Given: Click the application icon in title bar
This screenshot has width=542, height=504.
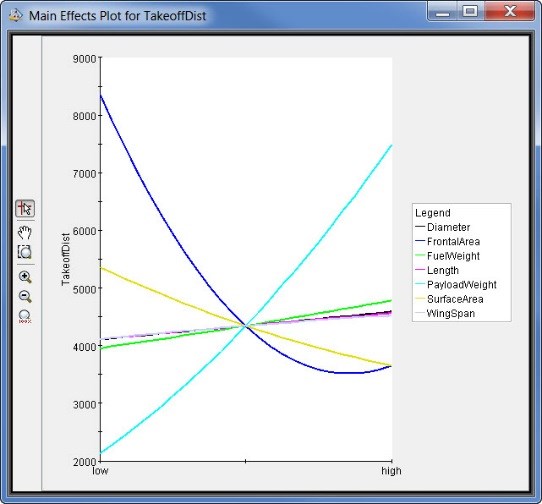Looking at the screenshot, I should click(15, 15).
